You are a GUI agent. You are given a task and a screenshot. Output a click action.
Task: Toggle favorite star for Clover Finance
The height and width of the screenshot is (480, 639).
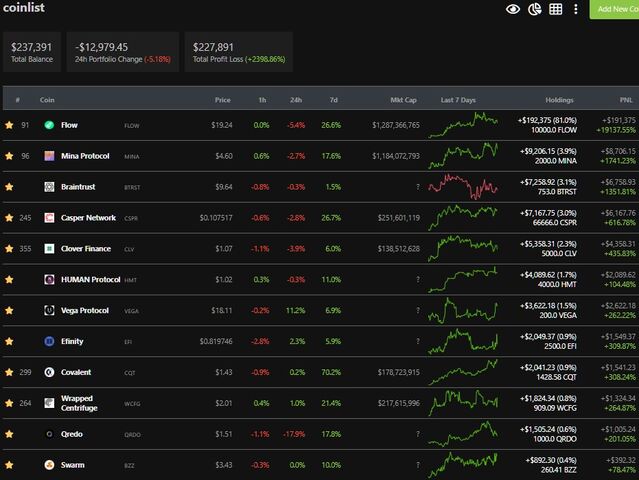tap(9, 249)
